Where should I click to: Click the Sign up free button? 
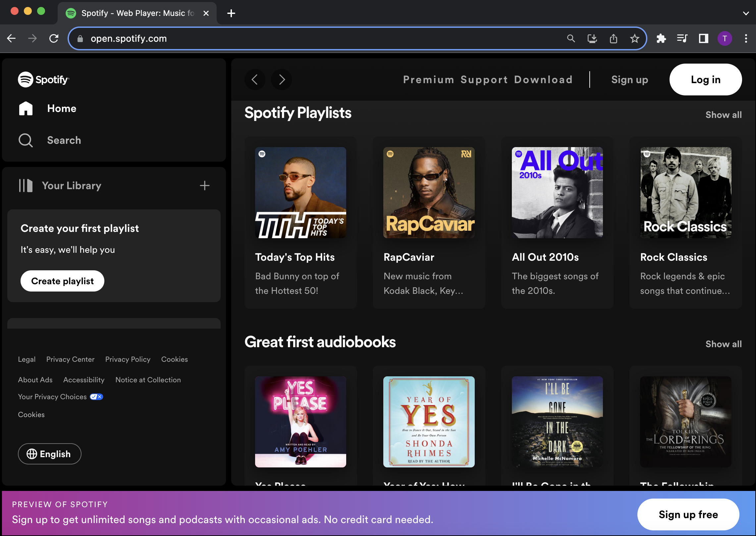(688, 514)
